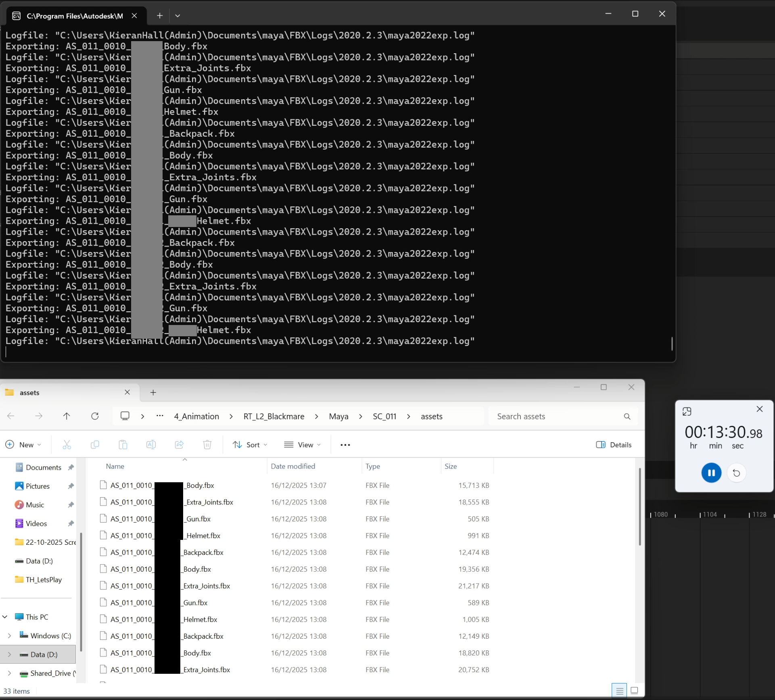Screen dimensions: 775x700
Task: Pause the stopwatch timer
Action: 711,473
